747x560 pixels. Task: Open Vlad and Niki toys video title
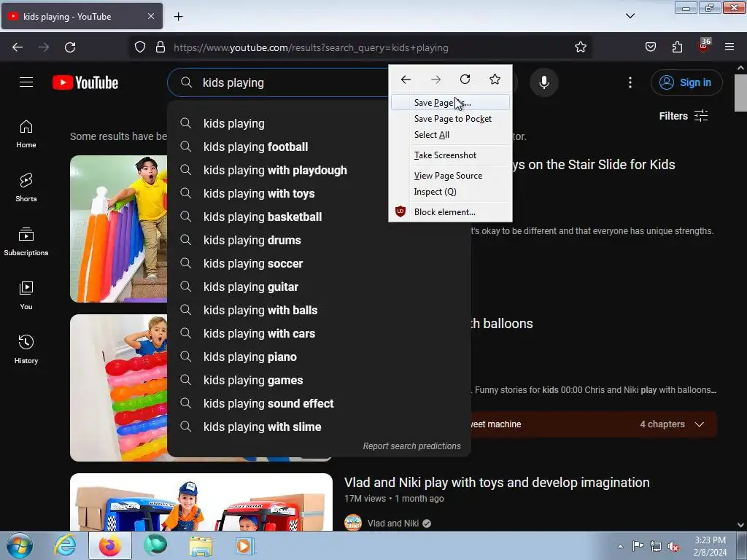point(496,483)
